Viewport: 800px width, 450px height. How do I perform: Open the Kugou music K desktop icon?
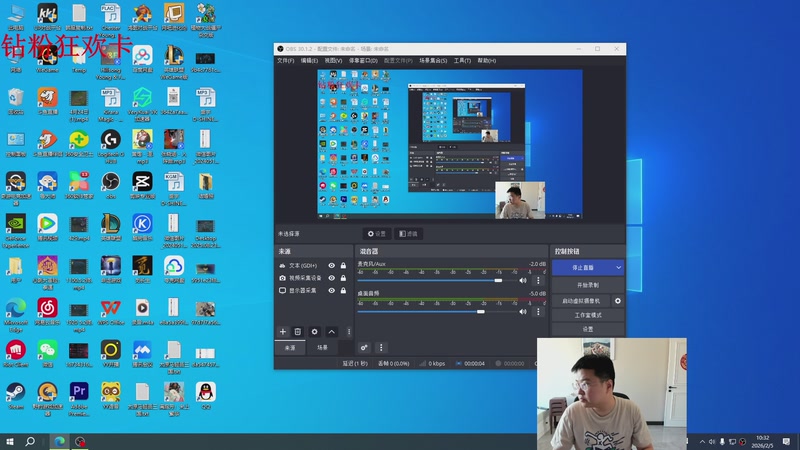coord(142,227)
